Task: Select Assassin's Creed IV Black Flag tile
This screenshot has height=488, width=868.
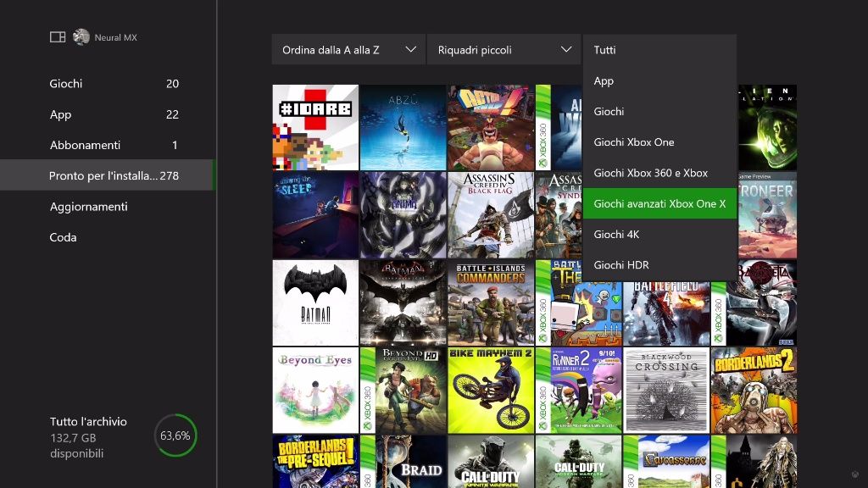Action: [x=491, y=215]
